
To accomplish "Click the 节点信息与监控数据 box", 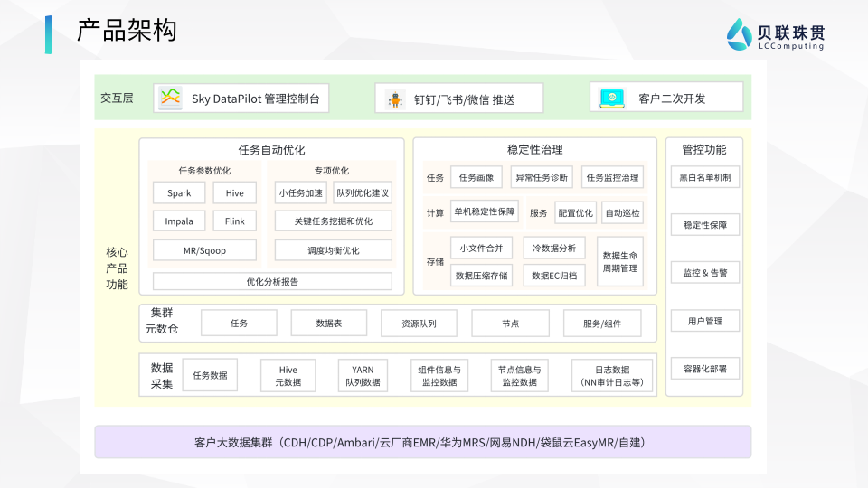I will pyautogui.click(x=519, y=376).
